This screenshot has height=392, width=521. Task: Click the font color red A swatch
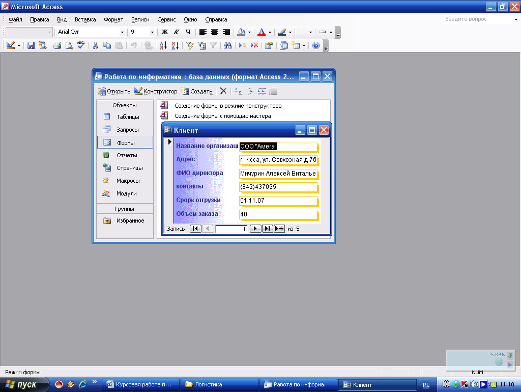point(262,32)
